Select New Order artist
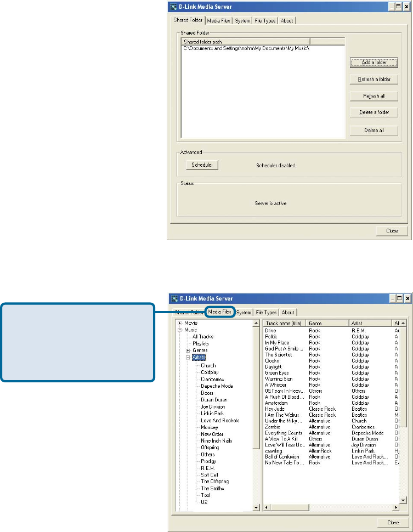The width and height of the screenshot is (413, 532). click(x=212, y=434)
